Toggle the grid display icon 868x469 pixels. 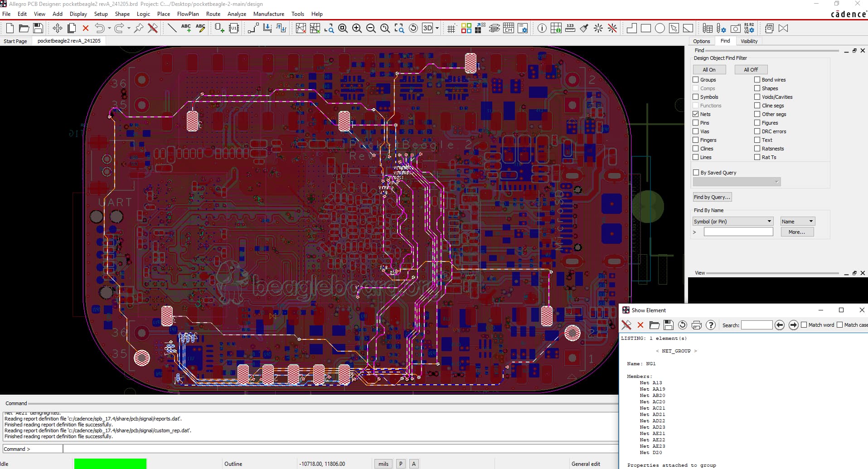[451, 29]
